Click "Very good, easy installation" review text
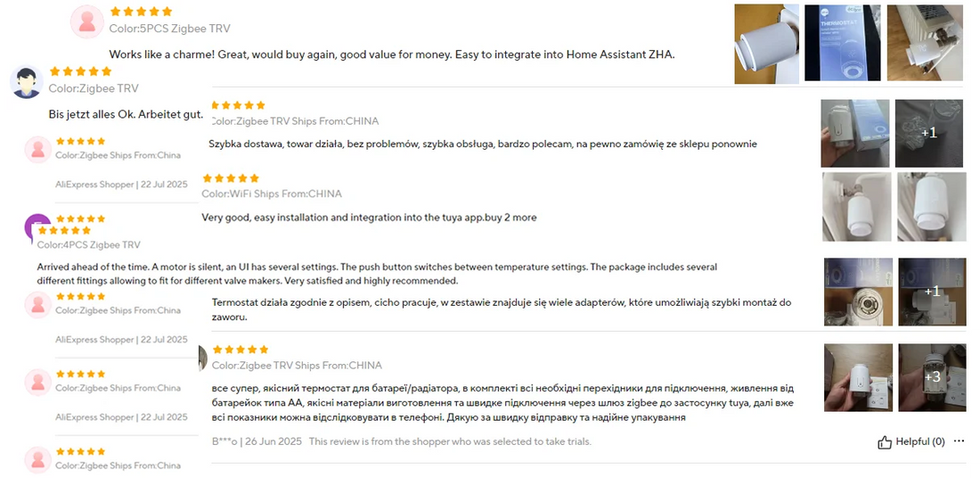The image size is (980, 478). [369, 218]
